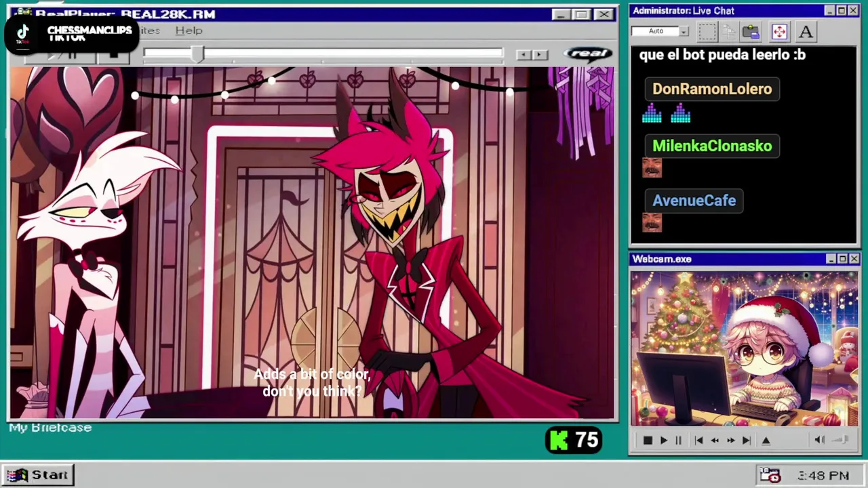Click username DonRamonLolero in Live Chat
Screen dimensions: 868x488
coord(712,89)
